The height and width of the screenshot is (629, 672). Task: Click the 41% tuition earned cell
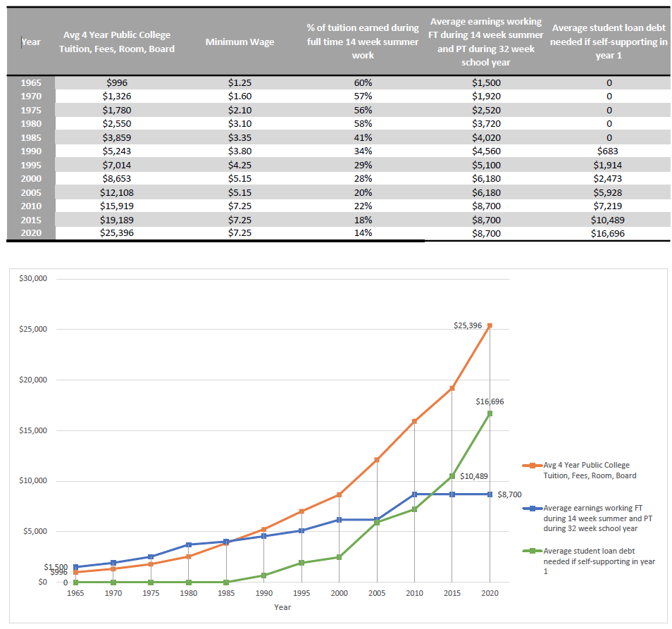point(363,137)
